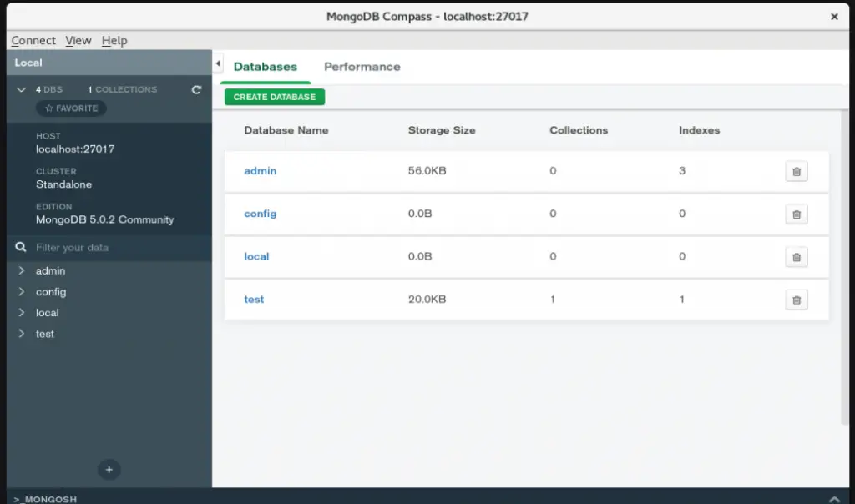Click trash icon in the test row
855x504 pixels.
pyautogui.click(x=796, y=300)
